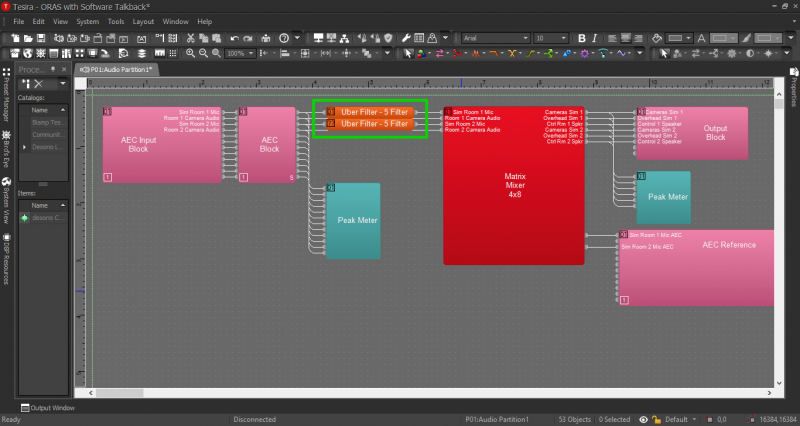
Task: Click the fill color paint bucket icon
Action: 657,38
